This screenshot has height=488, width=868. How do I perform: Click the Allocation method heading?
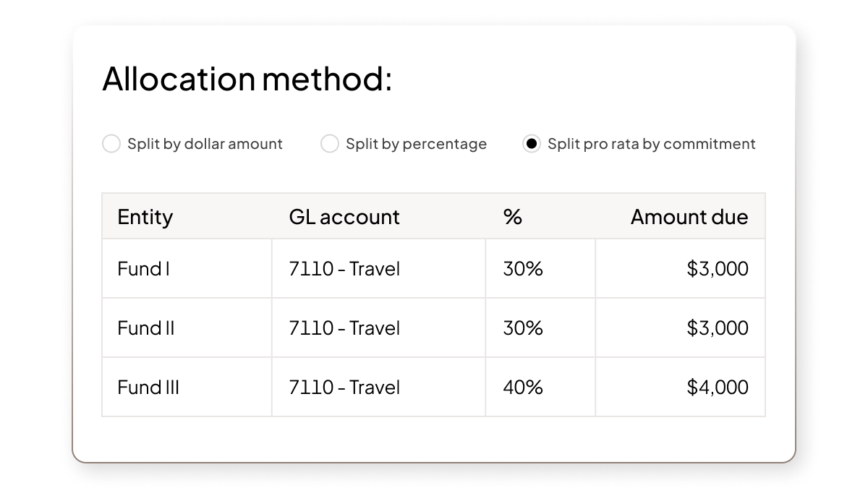247,78
